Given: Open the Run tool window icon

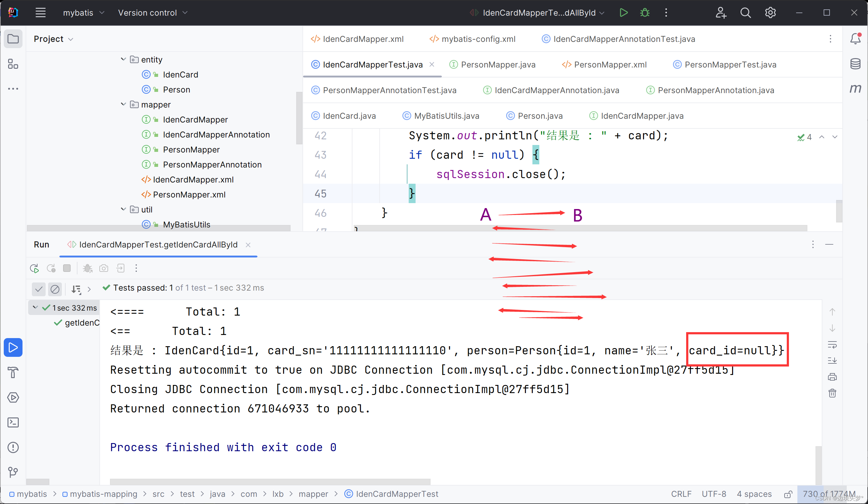Looking at the screenshot, I should [13, 347].
